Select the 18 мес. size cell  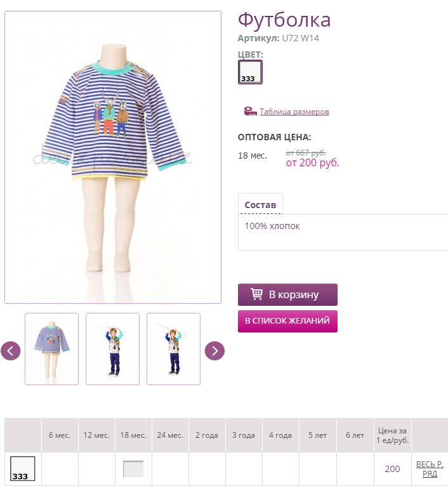pyautogui.click(x=133, y=469)
